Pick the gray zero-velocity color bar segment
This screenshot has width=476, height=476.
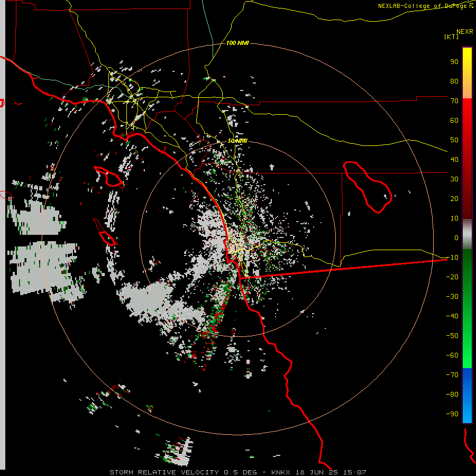[467, 235]
